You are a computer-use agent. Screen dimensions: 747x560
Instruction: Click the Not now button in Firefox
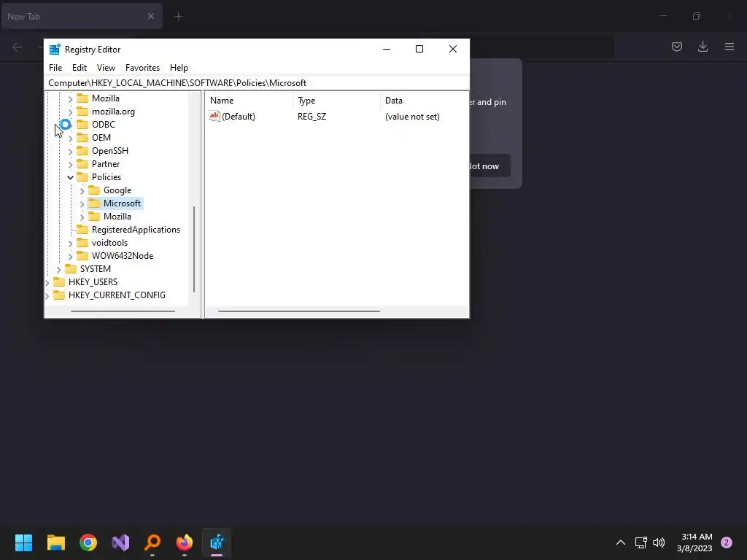(x=490, y=166)
